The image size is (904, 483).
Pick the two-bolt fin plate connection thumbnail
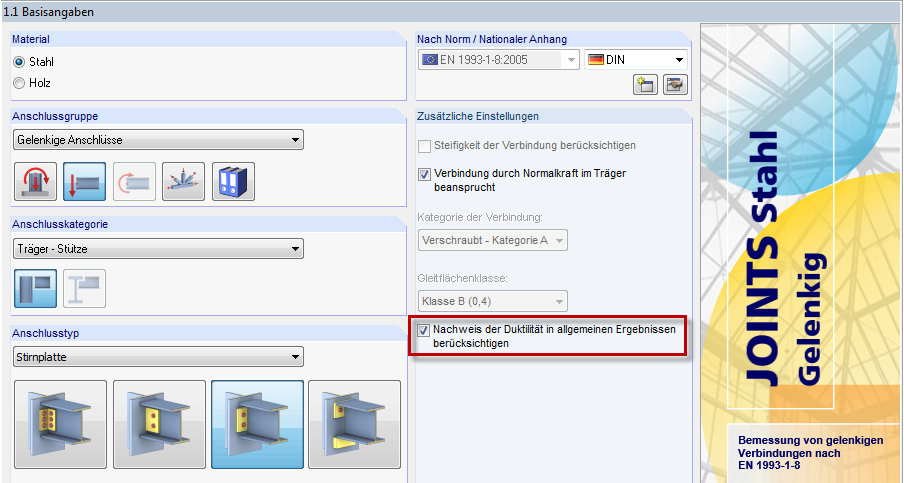click(x=159, y=424)
